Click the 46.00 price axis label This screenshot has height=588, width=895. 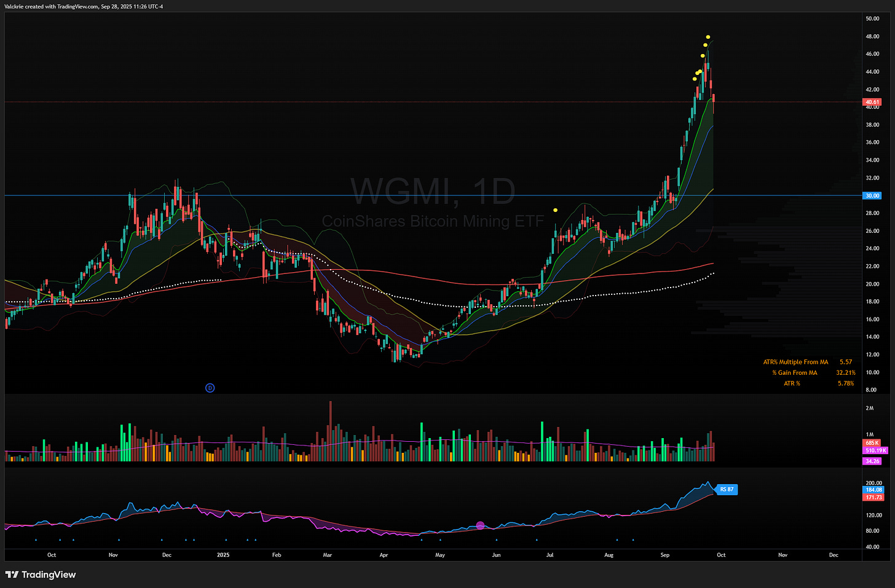872,54
